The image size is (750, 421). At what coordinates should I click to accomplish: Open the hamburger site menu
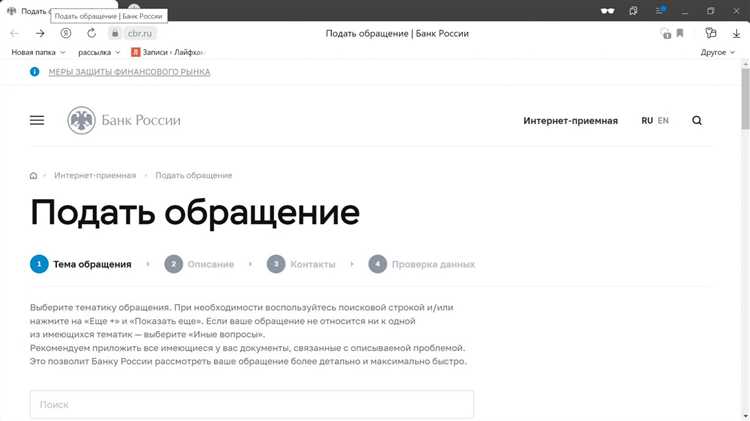(x=37, y=121)
